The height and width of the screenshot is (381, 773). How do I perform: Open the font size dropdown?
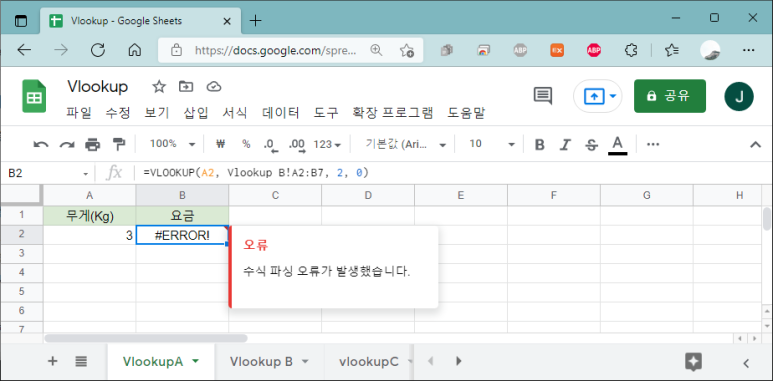tap(491, 144)
